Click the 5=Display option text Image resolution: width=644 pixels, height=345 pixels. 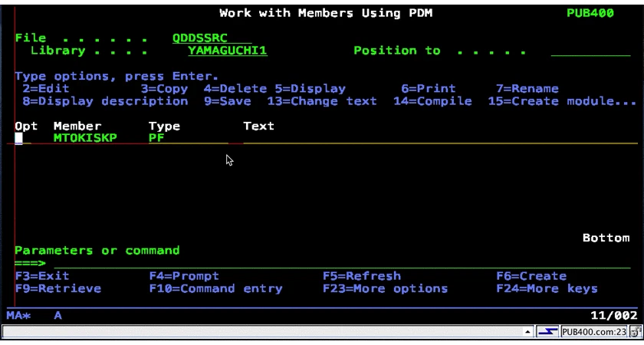coord(310,89)
